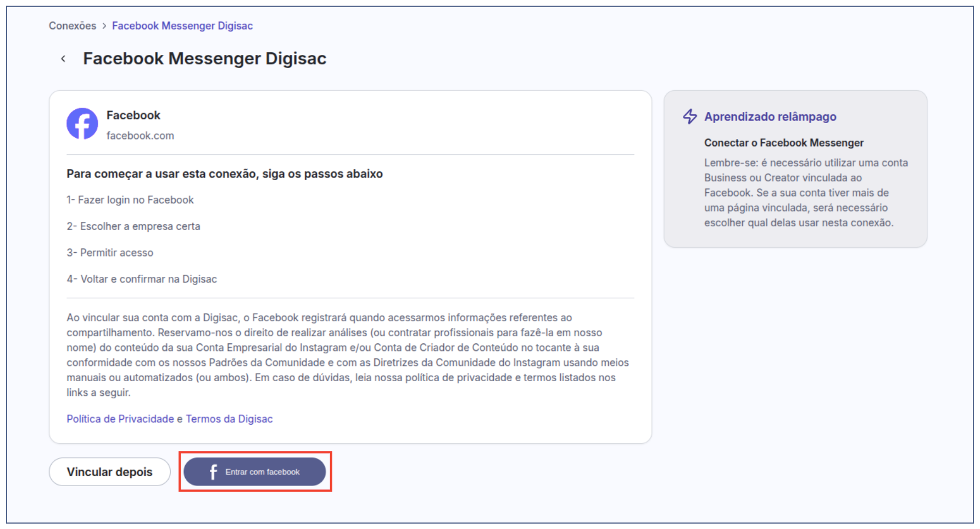Open the Política de Privacidade link
980x529 pixels.
pyautogui.click(x=120, y=419)
